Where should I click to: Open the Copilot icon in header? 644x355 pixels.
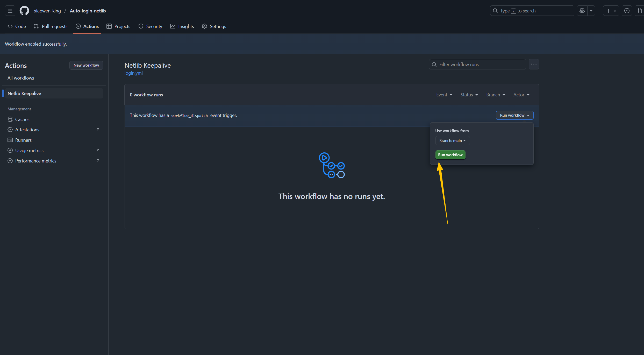[582, 11]
